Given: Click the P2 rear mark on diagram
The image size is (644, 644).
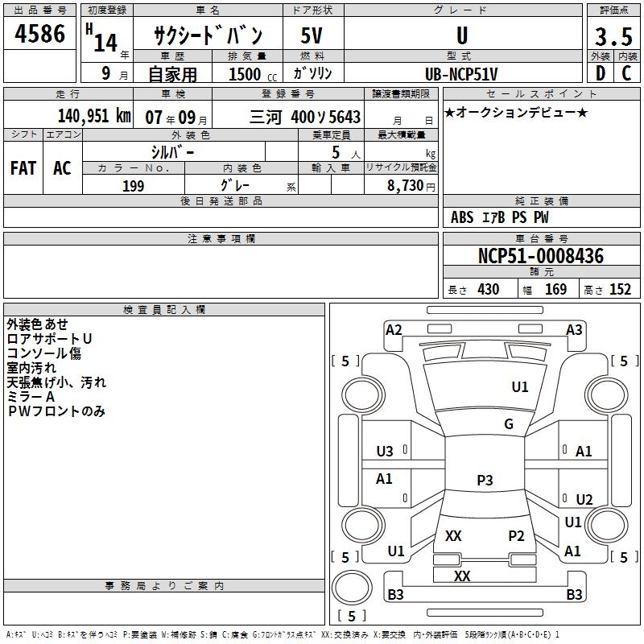Looking at the screenshot, I should [516, 535].
